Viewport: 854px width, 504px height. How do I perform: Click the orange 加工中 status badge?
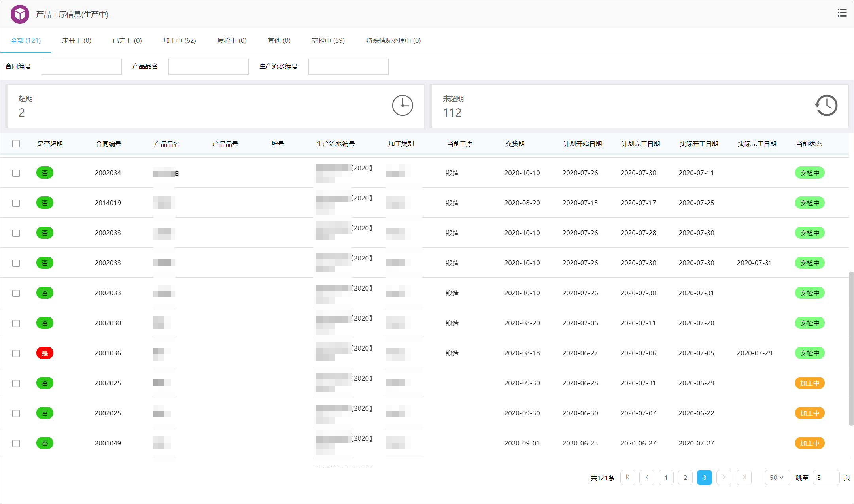pos(810,383)
